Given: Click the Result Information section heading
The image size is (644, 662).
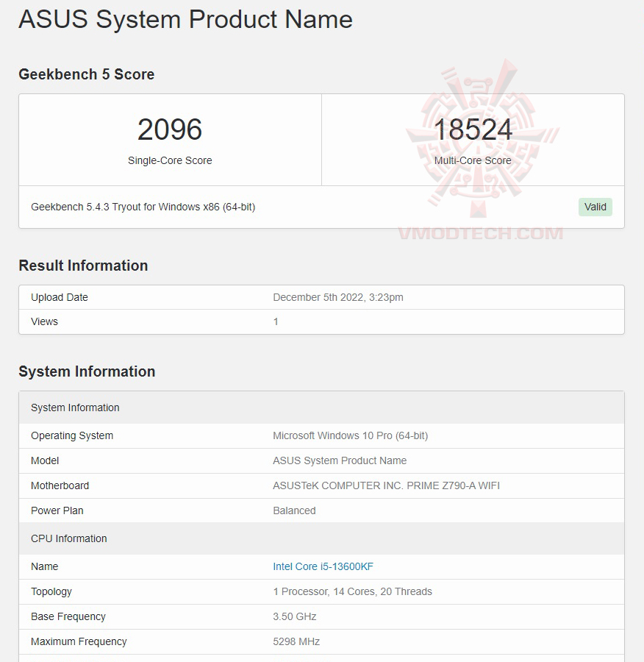Looking at the screenshot, I should click(x=83, y=266).
